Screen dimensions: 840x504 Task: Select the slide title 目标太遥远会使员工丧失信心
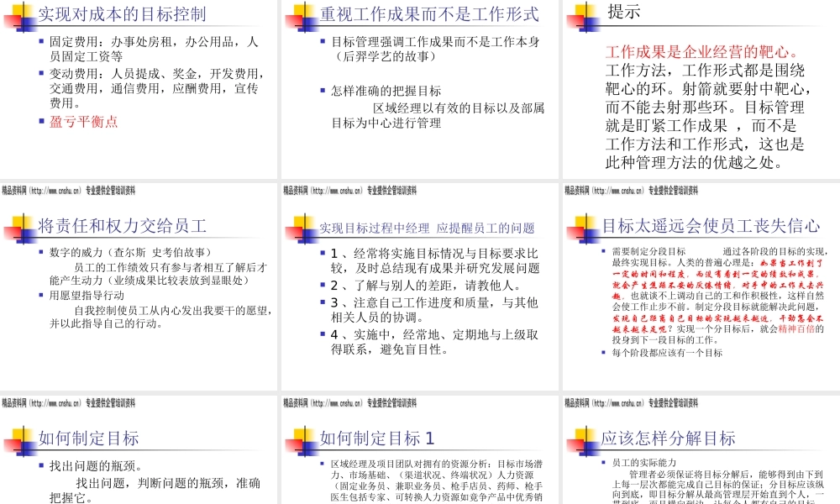711,226
